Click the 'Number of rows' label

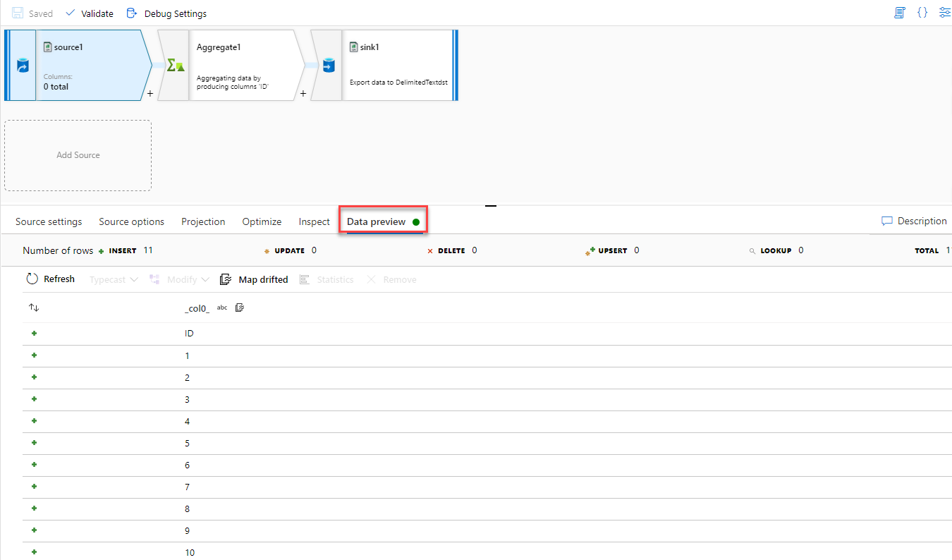(58, 250)
